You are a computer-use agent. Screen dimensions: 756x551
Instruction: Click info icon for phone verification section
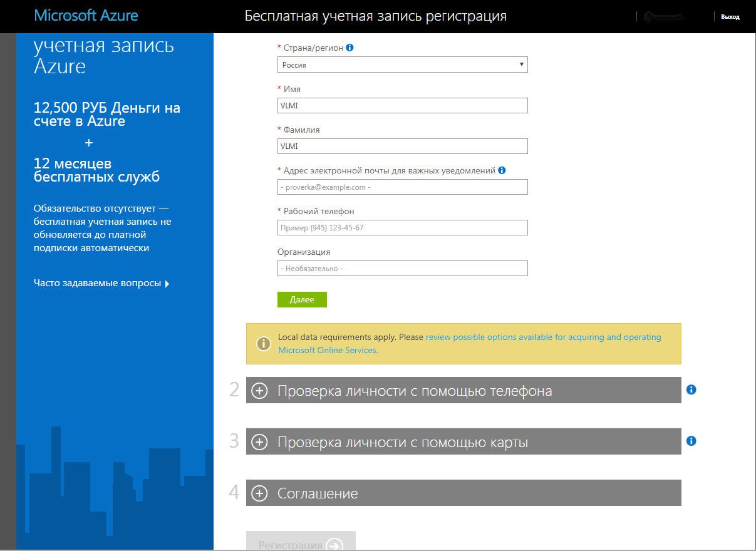(691, 389)
